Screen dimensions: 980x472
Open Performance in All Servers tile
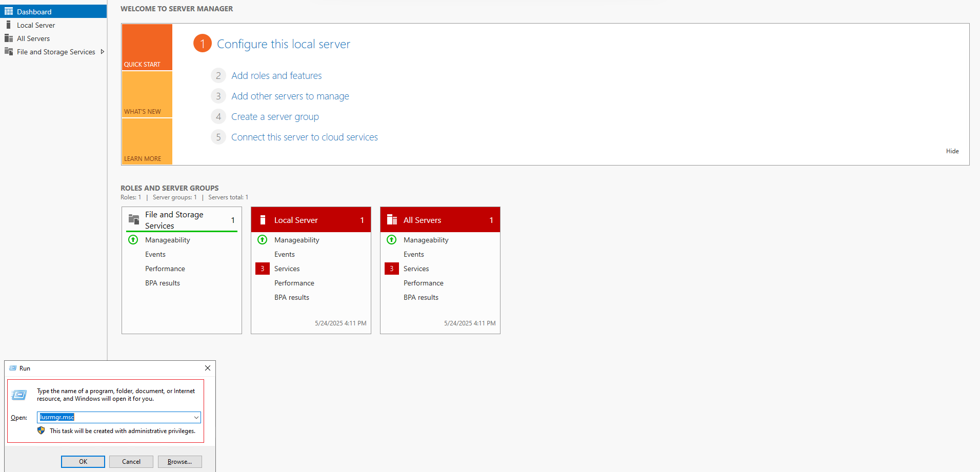click(x=424, y=283)
